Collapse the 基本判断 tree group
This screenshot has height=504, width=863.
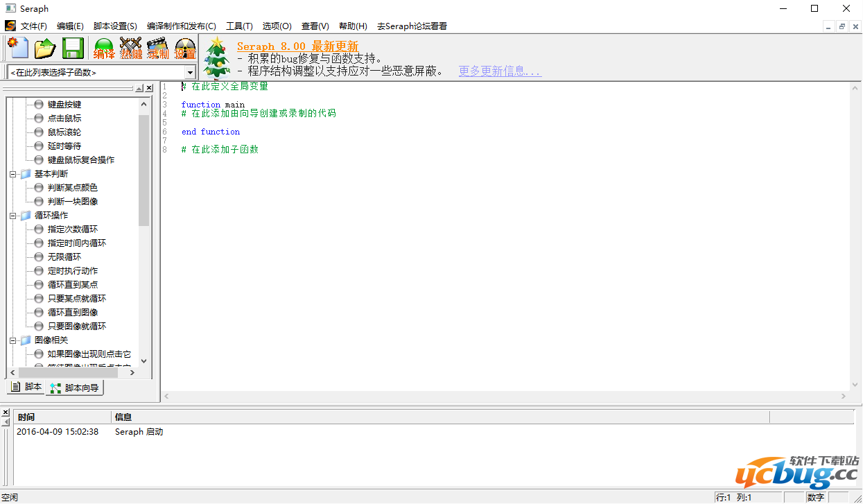(x=13, y=174)
